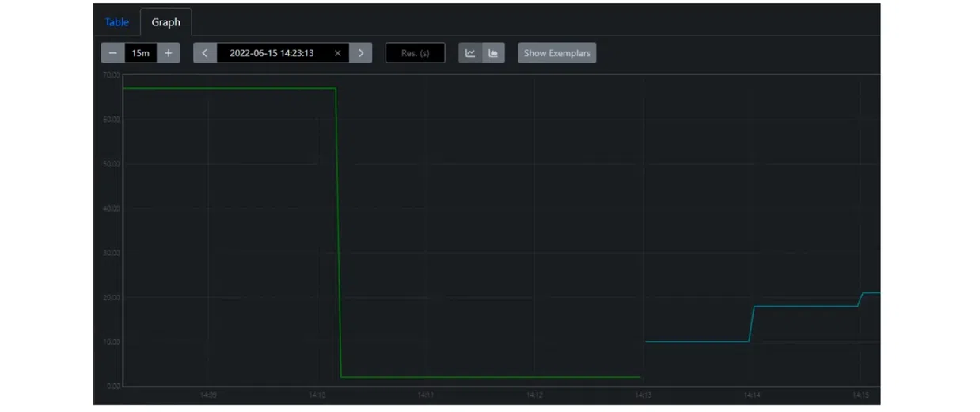Image resolution: width=980 pixels, height=412 pixels.
Task: Select the Graph tab
Action: [166, 22]
